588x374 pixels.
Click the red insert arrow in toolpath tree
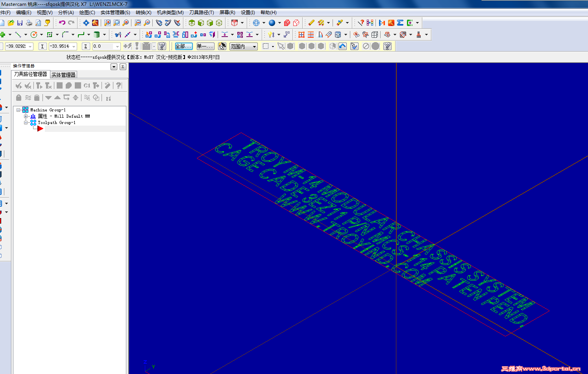coord(40,129)
